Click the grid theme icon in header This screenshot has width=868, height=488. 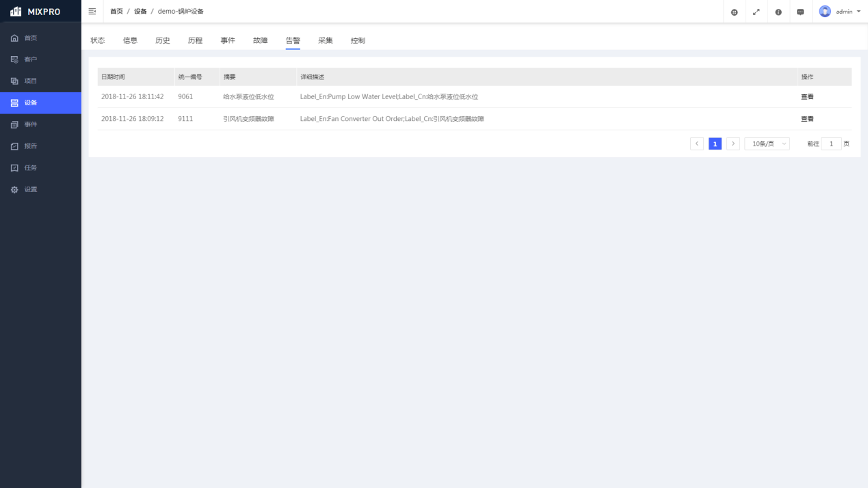(x=735, y=12)
